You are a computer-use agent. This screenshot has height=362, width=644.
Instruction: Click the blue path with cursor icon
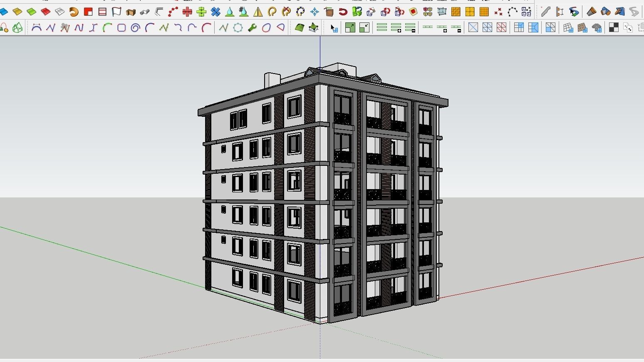tap(574, 12)
